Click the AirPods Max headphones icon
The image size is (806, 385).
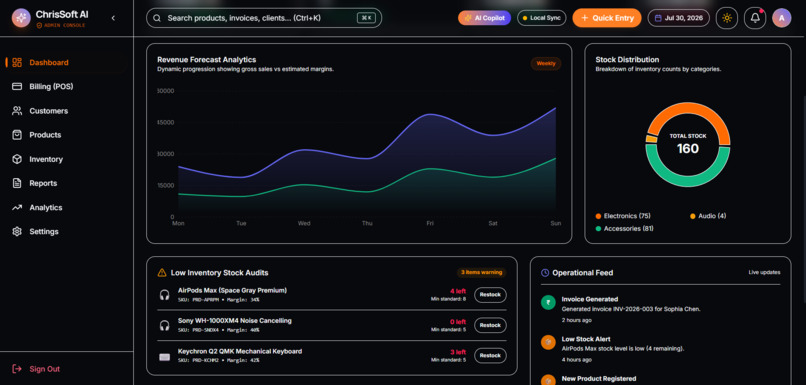tap(164, 295)
